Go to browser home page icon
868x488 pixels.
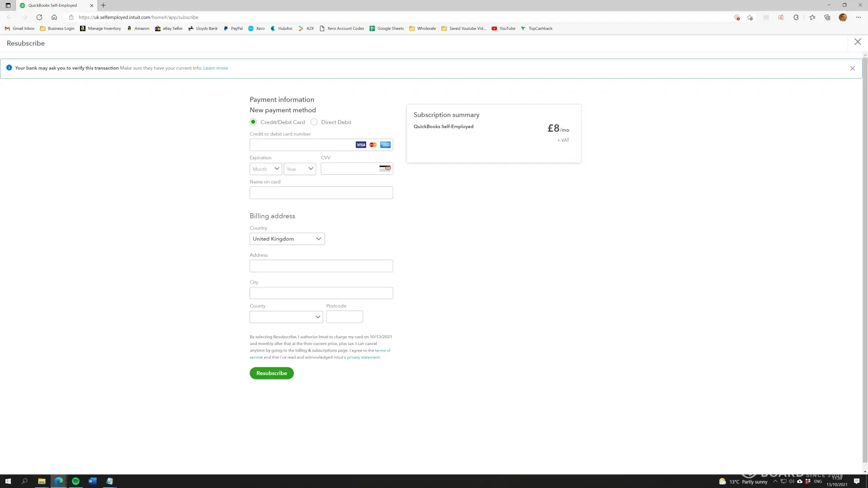tap(54, 17)
